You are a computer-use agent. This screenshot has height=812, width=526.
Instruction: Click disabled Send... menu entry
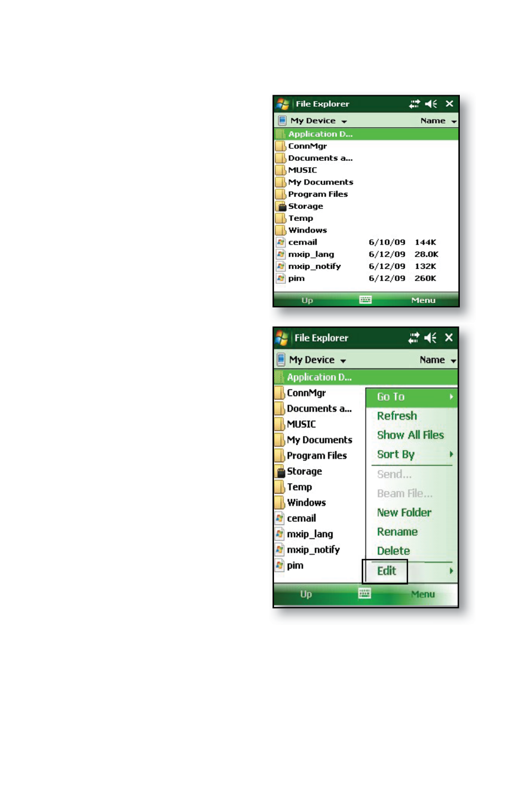(394, 474)
